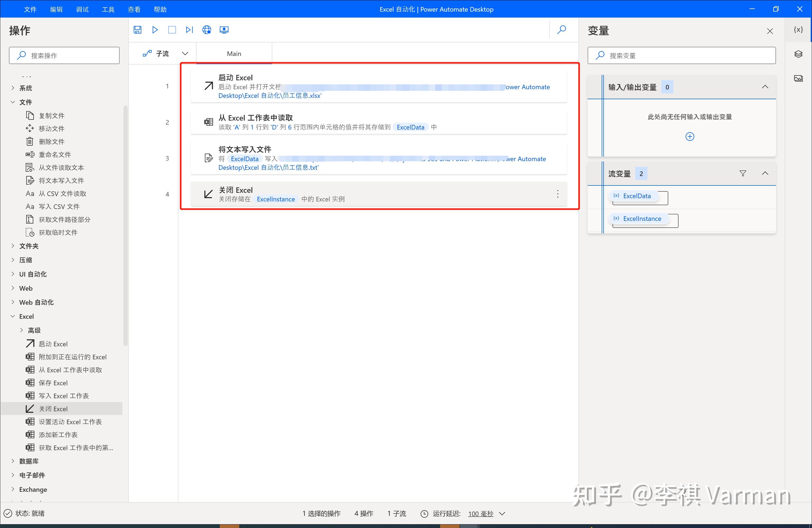
Task: Switch to the Main tab
Action: pos(234,53)
